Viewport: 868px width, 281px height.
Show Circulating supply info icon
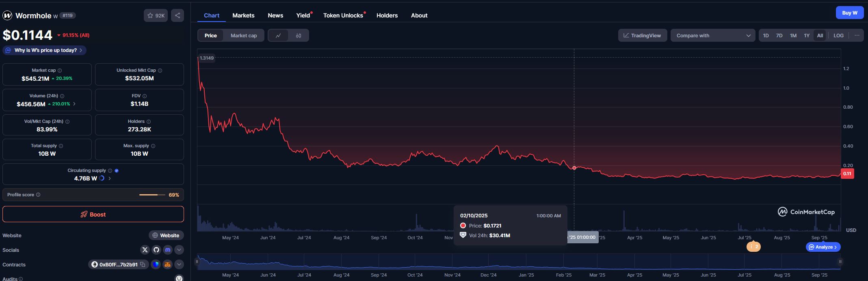110,171
